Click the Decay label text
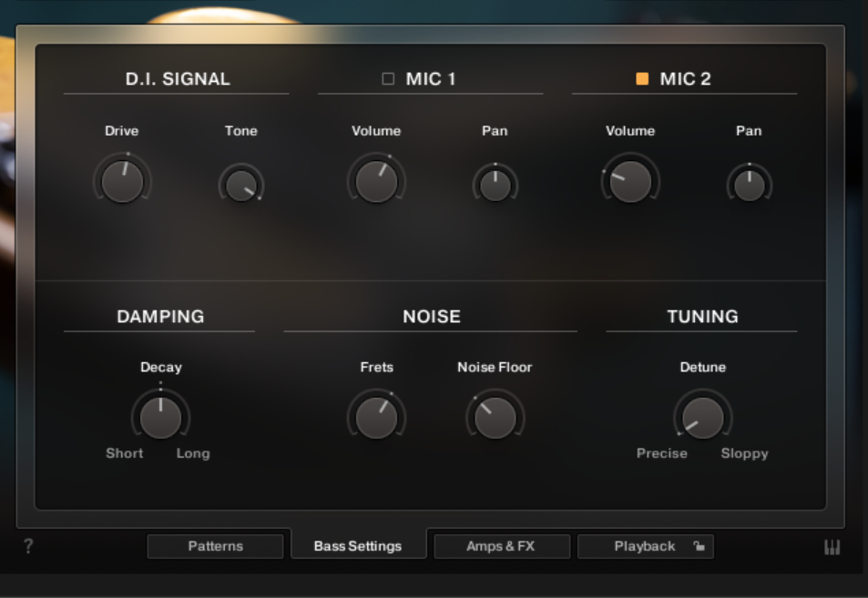The height and width of the screenshot is (598, 868). point(161,368)
